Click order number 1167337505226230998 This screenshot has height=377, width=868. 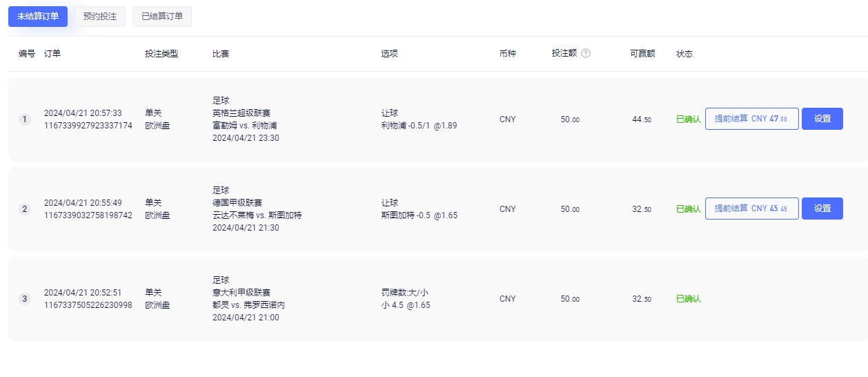coord(88,305)
